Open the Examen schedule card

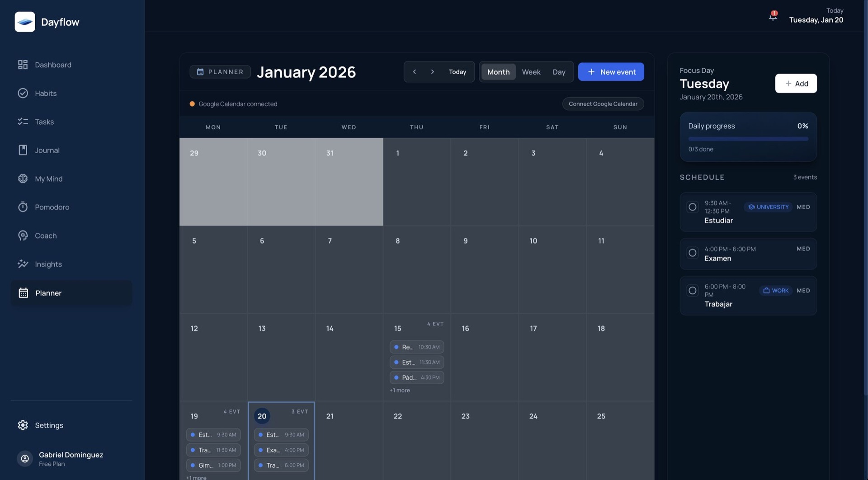pos(748,254)
